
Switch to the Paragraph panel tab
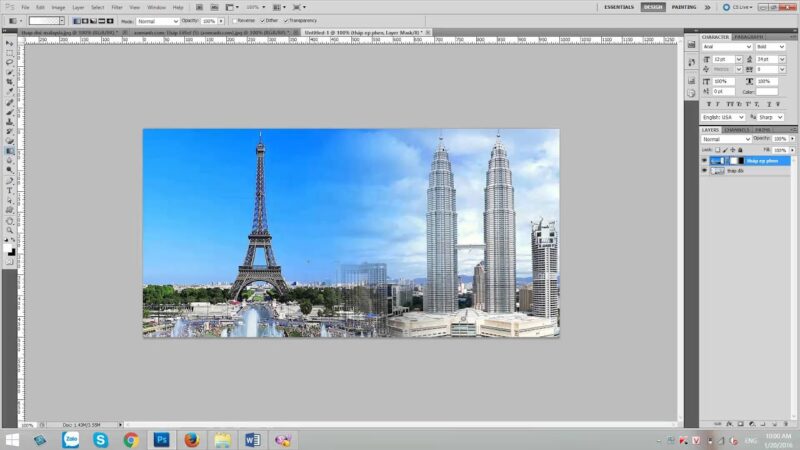[x=748, y=37]
